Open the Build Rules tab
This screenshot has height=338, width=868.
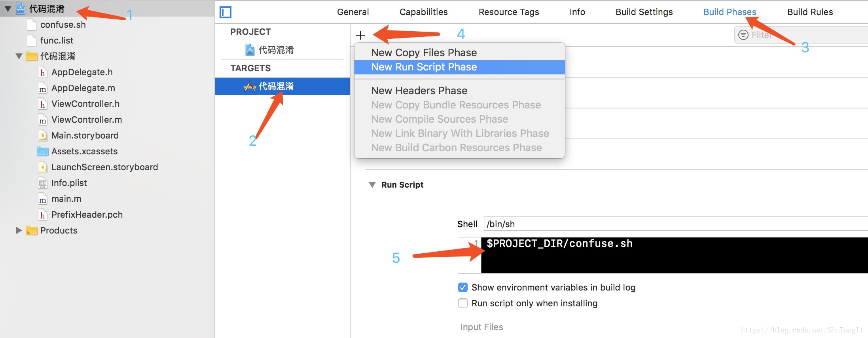(810, 12)
